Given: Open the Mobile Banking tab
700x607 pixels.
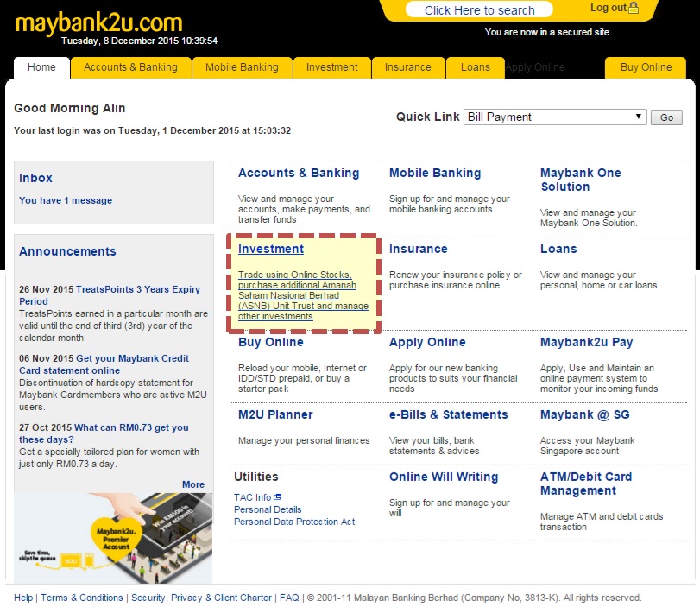Looking at the screenshot, I should click(242, 67).
